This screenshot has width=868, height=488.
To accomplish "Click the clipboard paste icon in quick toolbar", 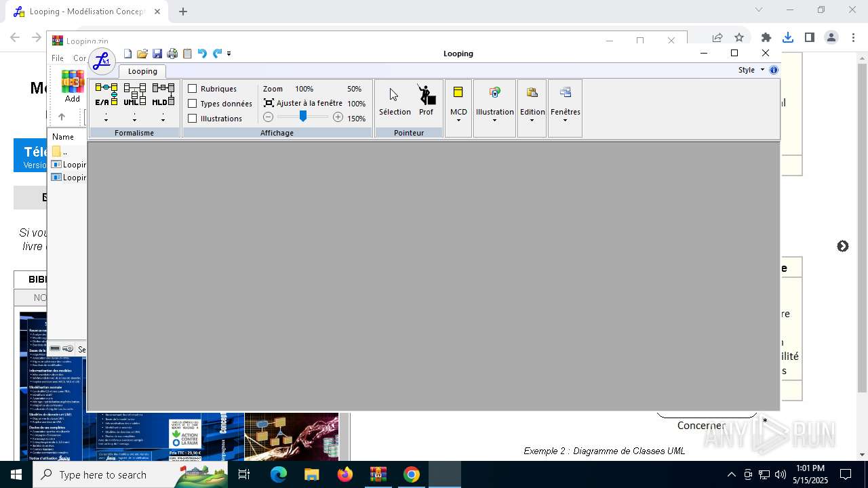I will point(187,54).
